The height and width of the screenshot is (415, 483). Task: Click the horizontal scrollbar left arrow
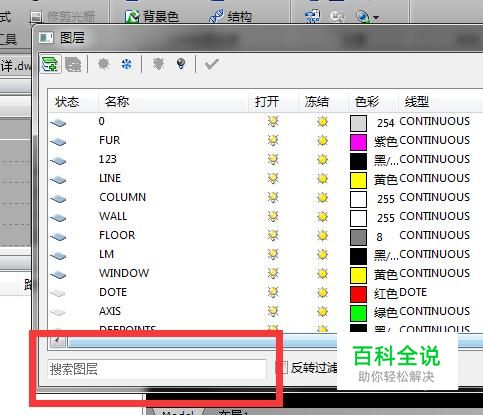coord(58,341)
